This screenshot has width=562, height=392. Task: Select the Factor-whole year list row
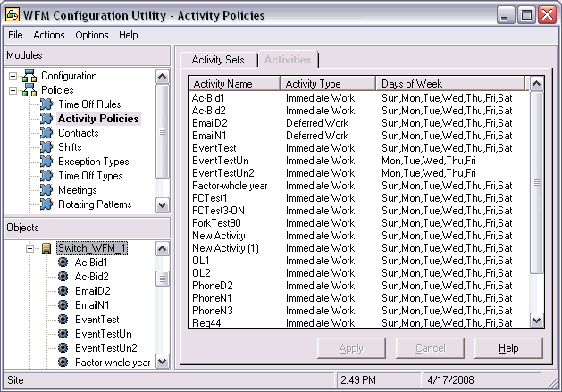tap(230, 186)
